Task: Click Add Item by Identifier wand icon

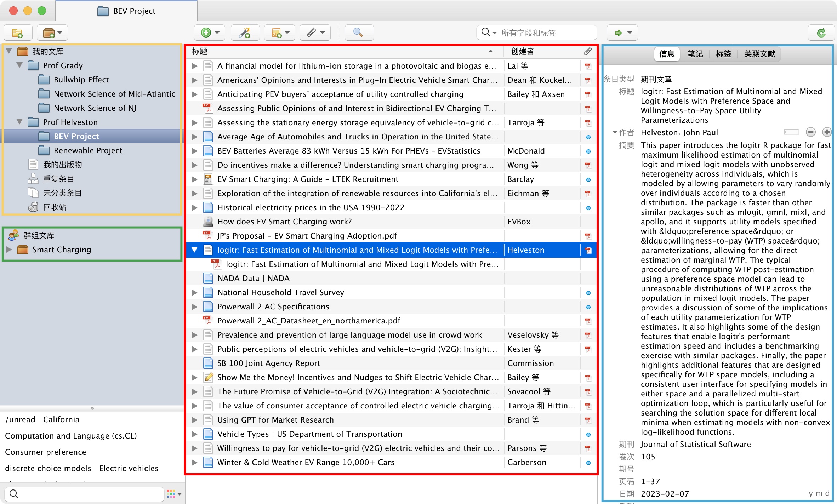Action: click(x=245, y=33)
